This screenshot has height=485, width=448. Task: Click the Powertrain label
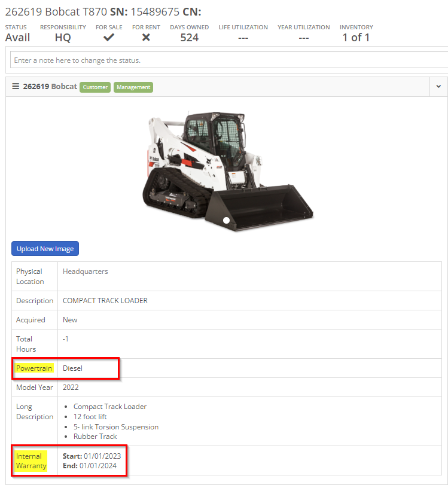tap(34, 368)
